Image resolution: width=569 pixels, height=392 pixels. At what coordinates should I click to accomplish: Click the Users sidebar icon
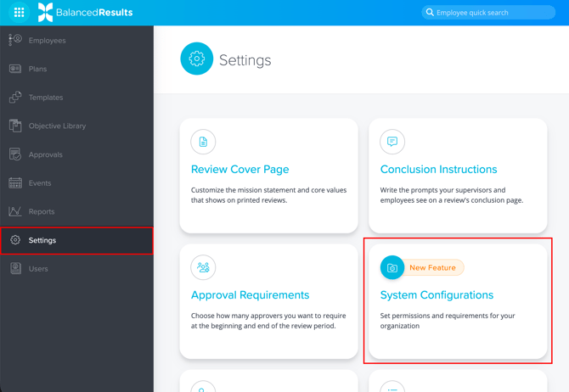[x=15, y=269]
